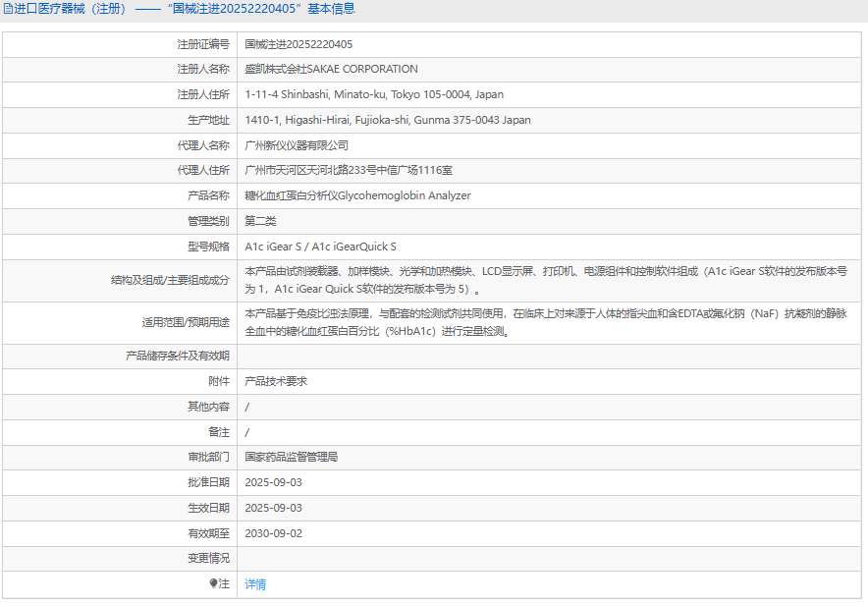Click the document icon before the page title
868x605 pixels.
[x=8, y=9]
